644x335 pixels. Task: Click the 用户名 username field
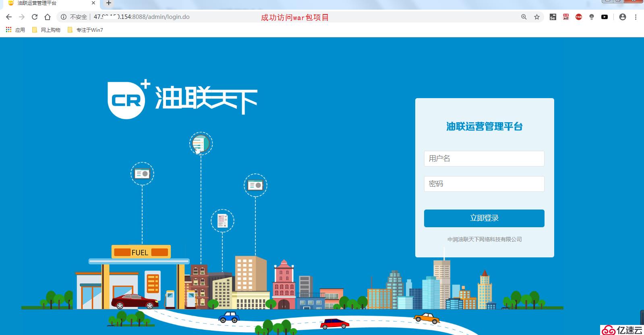point(484,158)
